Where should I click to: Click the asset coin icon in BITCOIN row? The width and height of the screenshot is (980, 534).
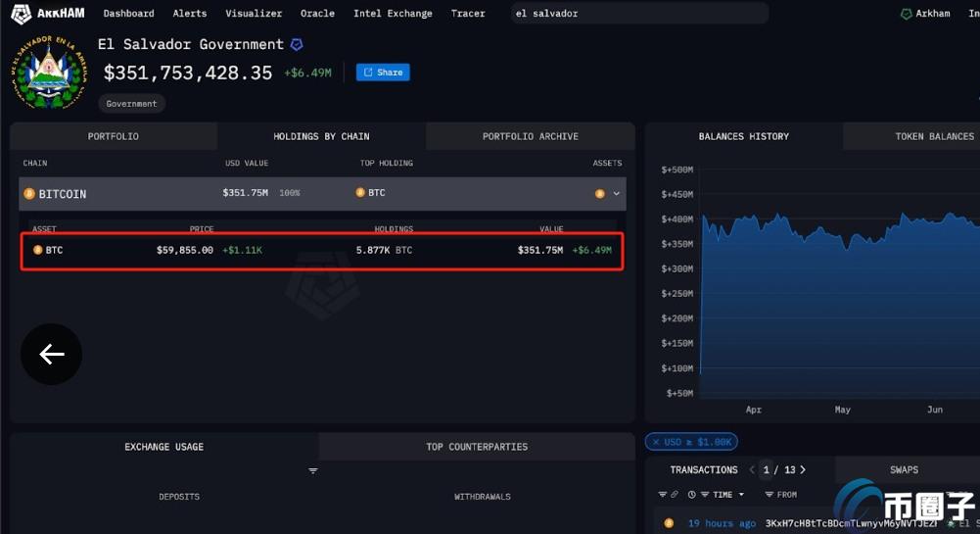(599, 194)
